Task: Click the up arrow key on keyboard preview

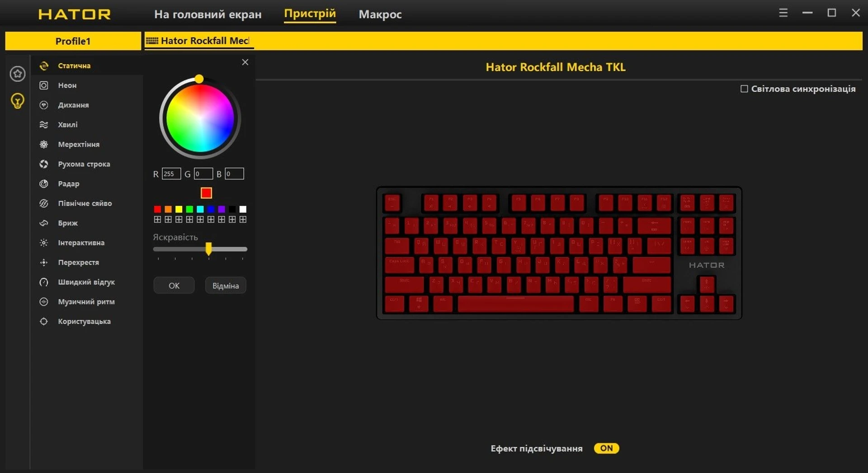Action: [707, 284]
